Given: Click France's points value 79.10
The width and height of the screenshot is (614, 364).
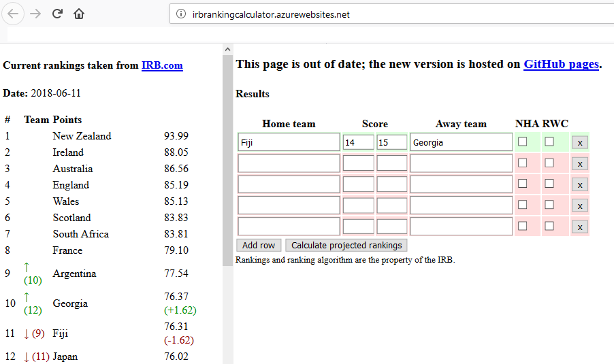Looking at the screenshot, I should 176,250.
